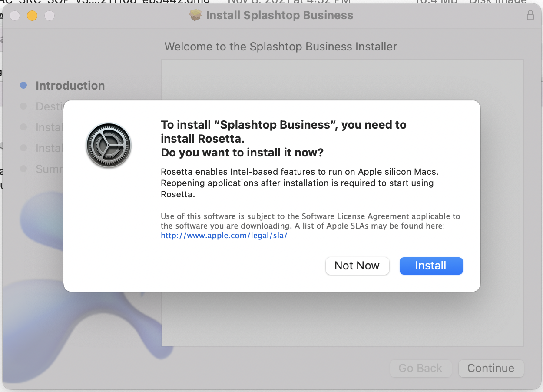Click the package box icon beside installer title
This screenshot has width=543, height=392.
(x=196, y=16)
